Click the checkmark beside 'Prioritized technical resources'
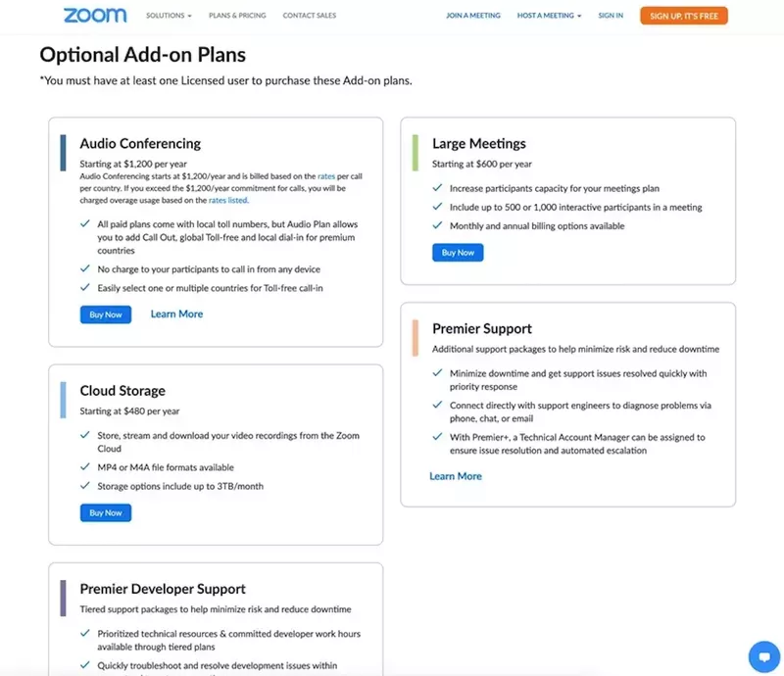The image size is (784, 676). [85, 633]
